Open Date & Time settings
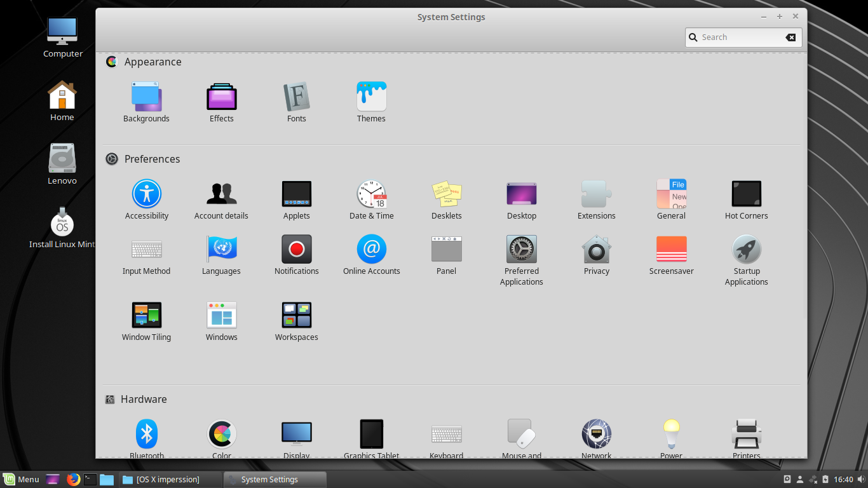 [x=372, y=200]
